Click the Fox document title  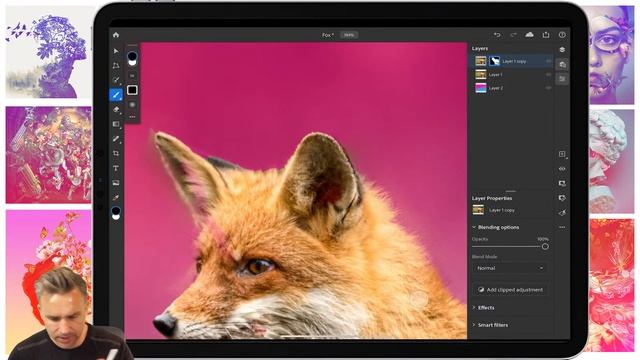[327, 35]
